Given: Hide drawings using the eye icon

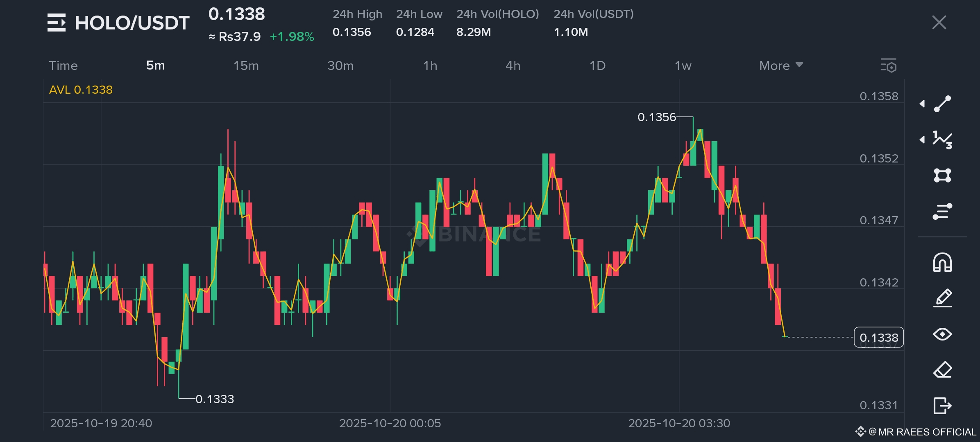Looking at the screenshot, I should (942, 334).
